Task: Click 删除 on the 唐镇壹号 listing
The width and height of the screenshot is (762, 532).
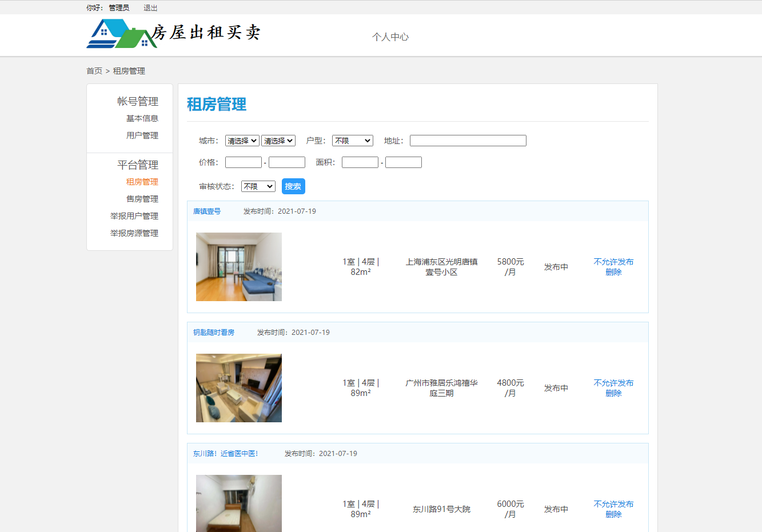Action: [x=613, y=272]
